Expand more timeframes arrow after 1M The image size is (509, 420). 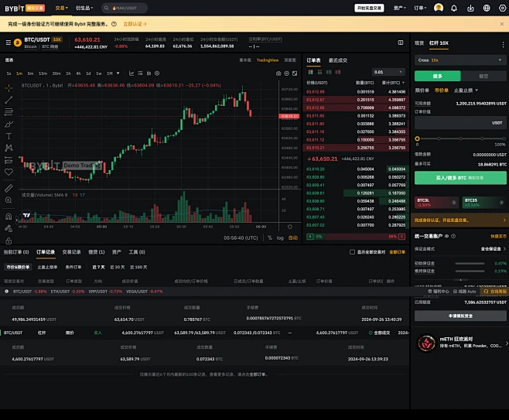118,73
